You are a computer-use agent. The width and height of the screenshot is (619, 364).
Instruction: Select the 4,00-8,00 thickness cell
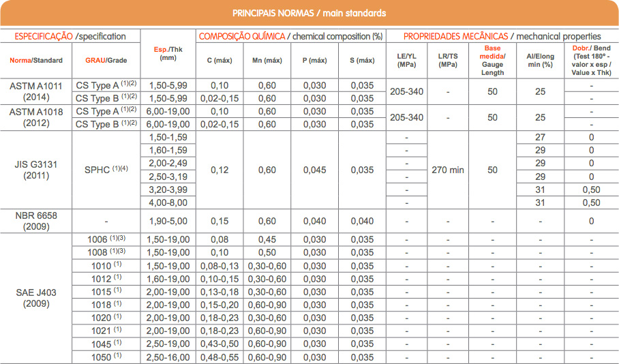(168, 202)
